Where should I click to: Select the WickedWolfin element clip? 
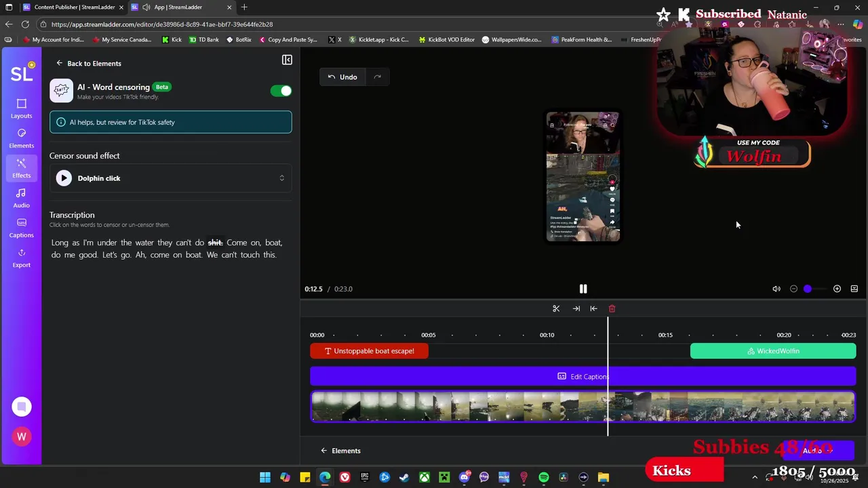[773, 351]
